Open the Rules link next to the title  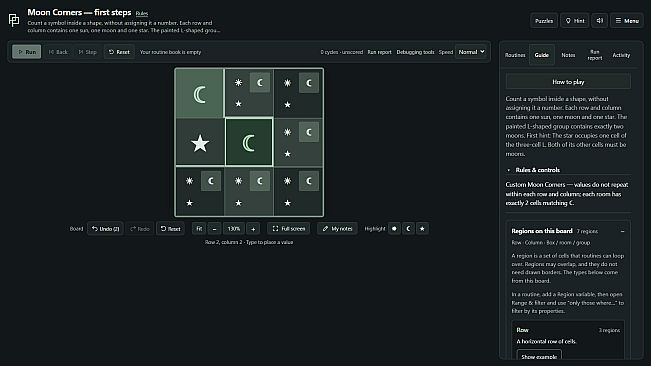click(142, 14)
